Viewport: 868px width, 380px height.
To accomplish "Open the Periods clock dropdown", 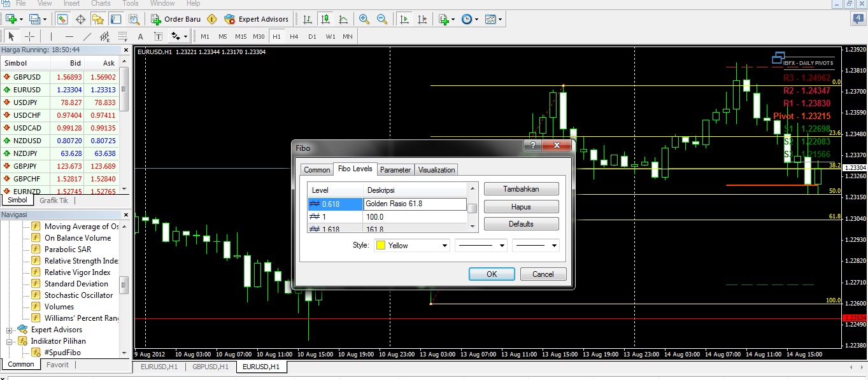I will pos(469,19).
